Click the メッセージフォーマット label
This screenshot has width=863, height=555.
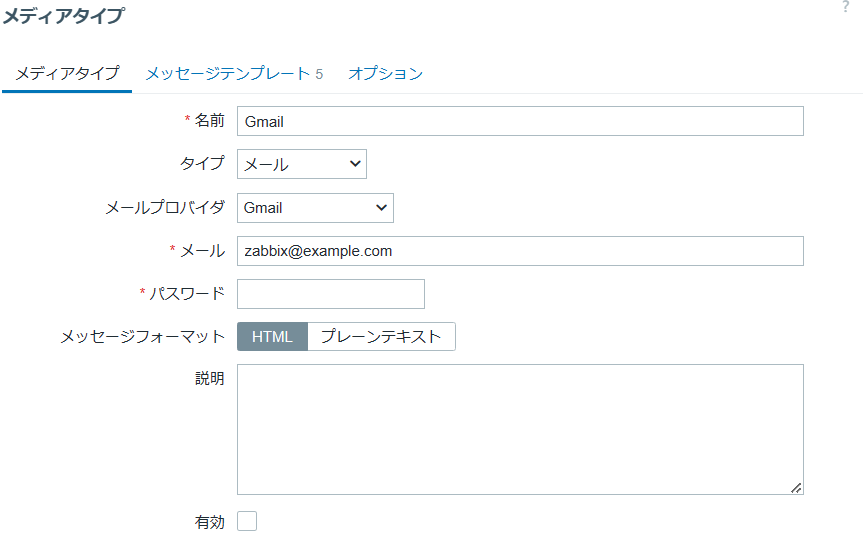pos(143,336)
